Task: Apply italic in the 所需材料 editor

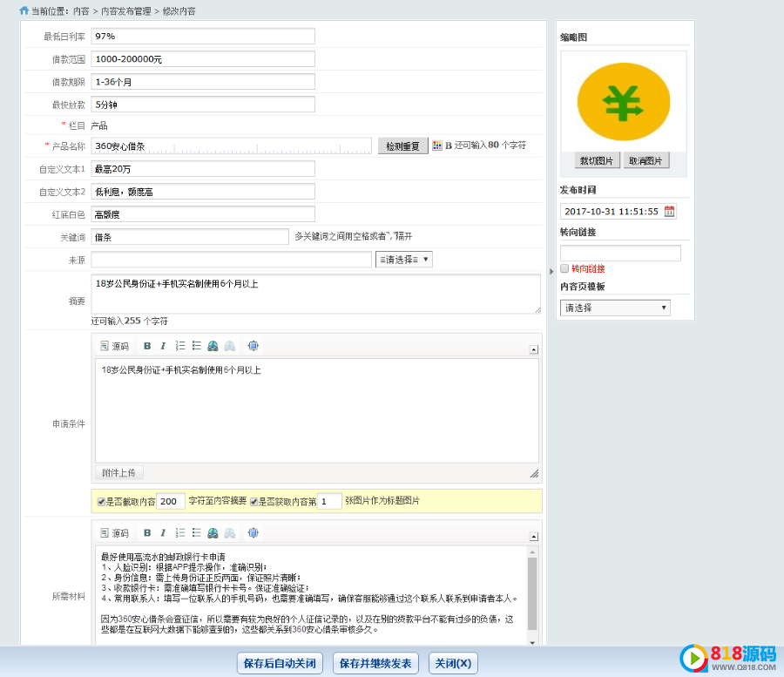Action: point(163,533)
